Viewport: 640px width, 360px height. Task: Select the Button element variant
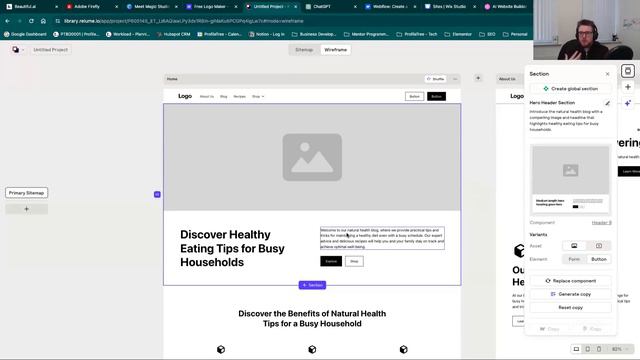point(599,259)
